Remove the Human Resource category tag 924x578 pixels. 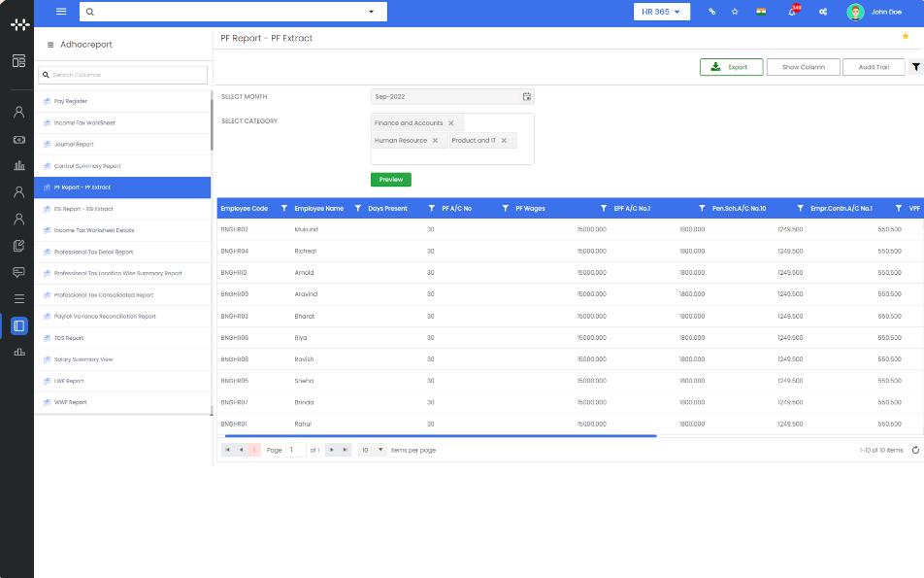435,141
